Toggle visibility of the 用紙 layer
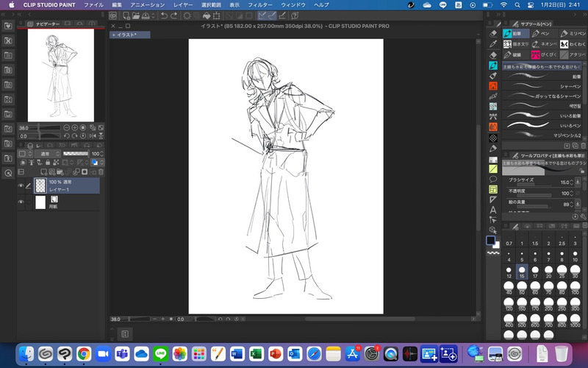Viewport: 588px width, 368px height. point(21,202)
